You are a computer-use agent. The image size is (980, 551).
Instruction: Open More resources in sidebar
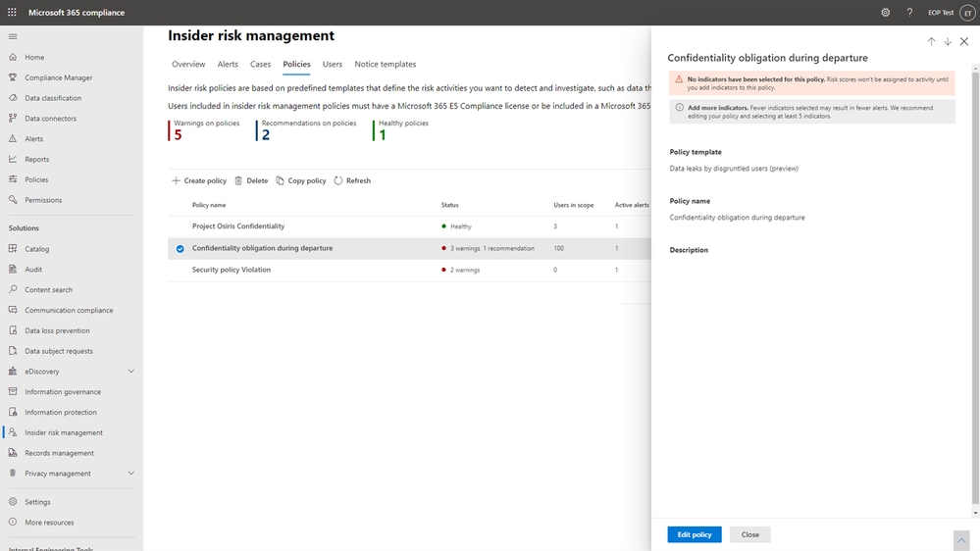coord(49,523)
